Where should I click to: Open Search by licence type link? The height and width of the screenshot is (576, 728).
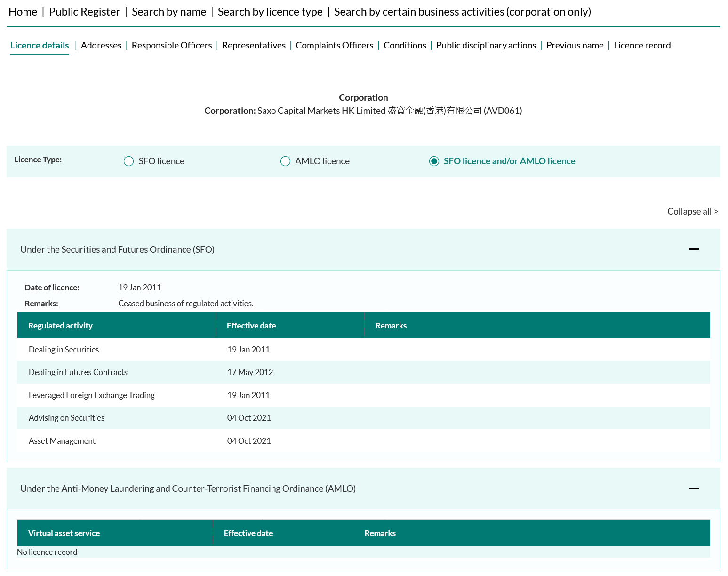pyautogui.click(x=270, y=12)
